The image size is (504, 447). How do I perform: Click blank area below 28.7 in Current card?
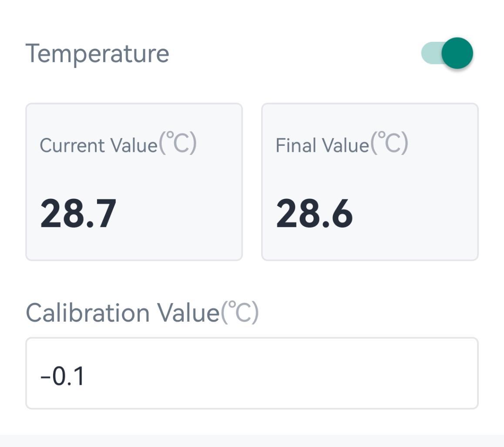pyautogui.click(x=134, y=246)
